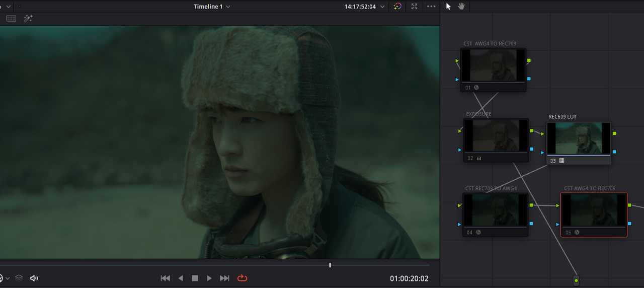Screen dimensions: 644x288
Task: Click the FX badge icon on node 05
Action: pos(577,232)
